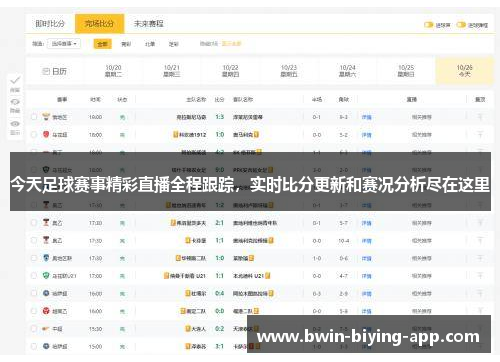Select the 10/25 date tab
Screen dimensions: 500x362
point(406,71)
